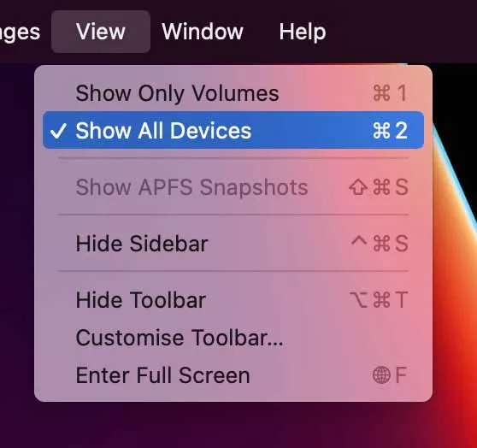Viewport: 477px width, 448px height.
Task: Click the globe F full screen shortcut icon
Action: click(390, 375)
